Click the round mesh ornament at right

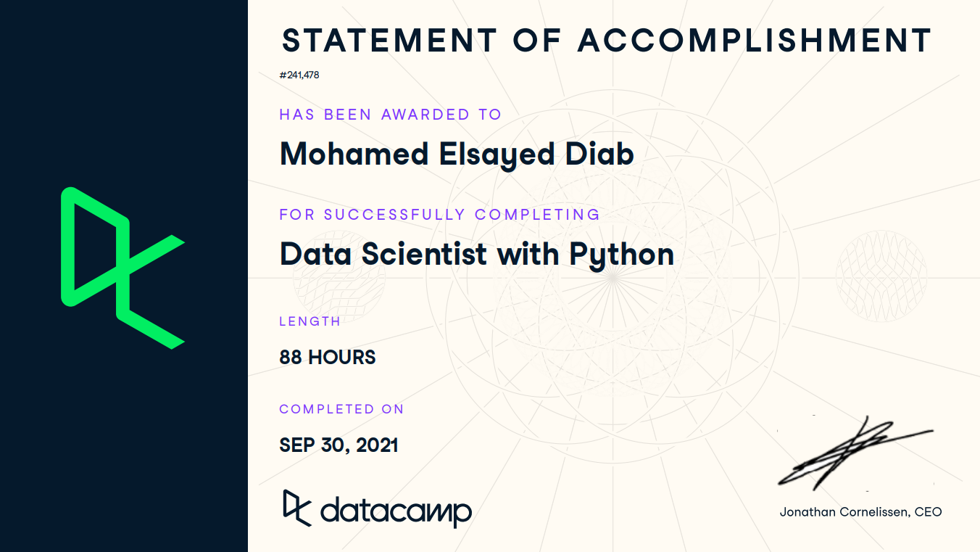coord(881,276)
